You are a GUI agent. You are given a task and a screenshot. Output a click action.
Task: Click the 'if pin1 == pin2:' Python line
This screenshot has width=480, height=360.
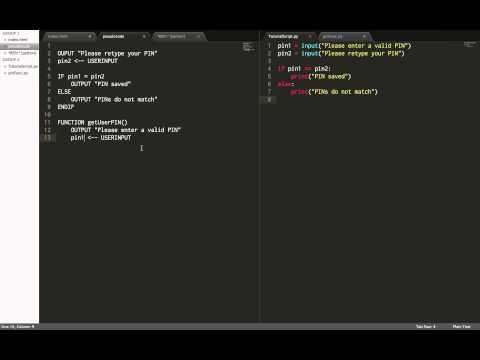(304, 69)
